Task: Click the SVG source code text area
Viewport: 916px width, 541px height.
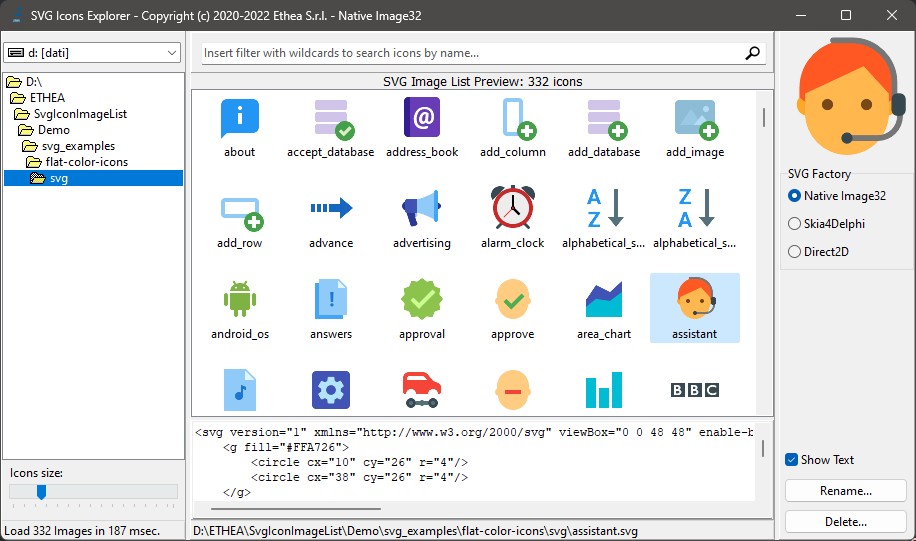Action: [x=474, y=462]
